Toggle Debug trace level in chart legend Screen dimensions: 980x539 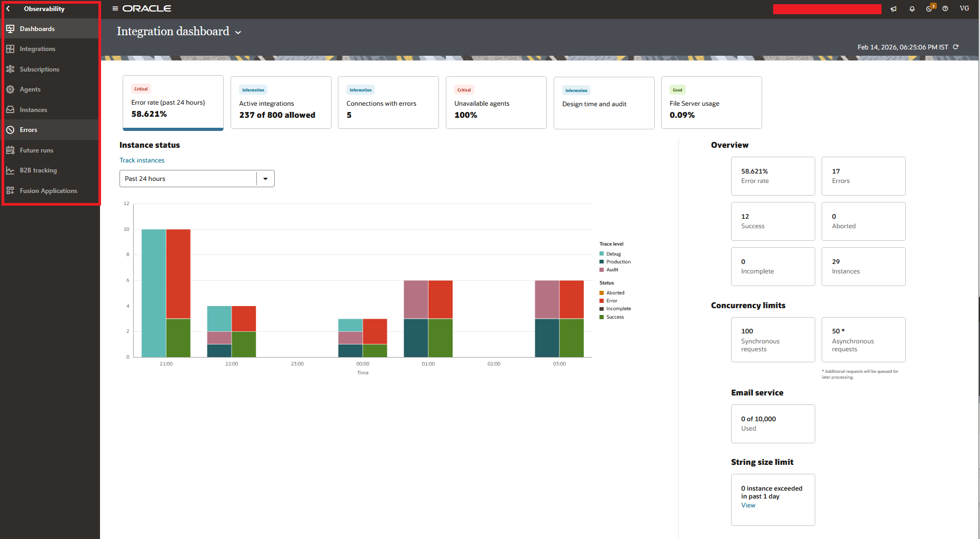pos(613,254)
